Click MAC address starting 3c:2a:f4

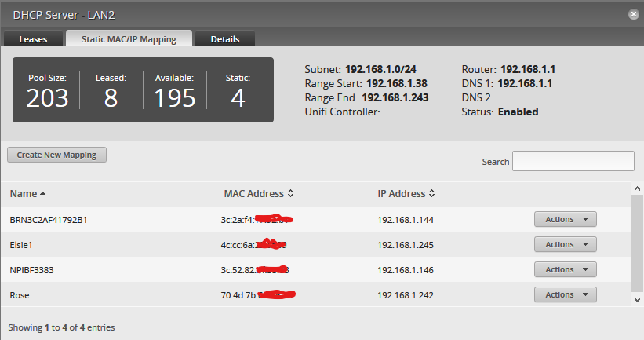257,220
